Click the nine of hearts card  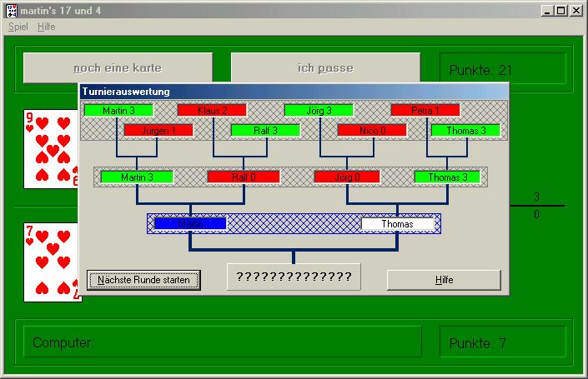pos(51,150)
